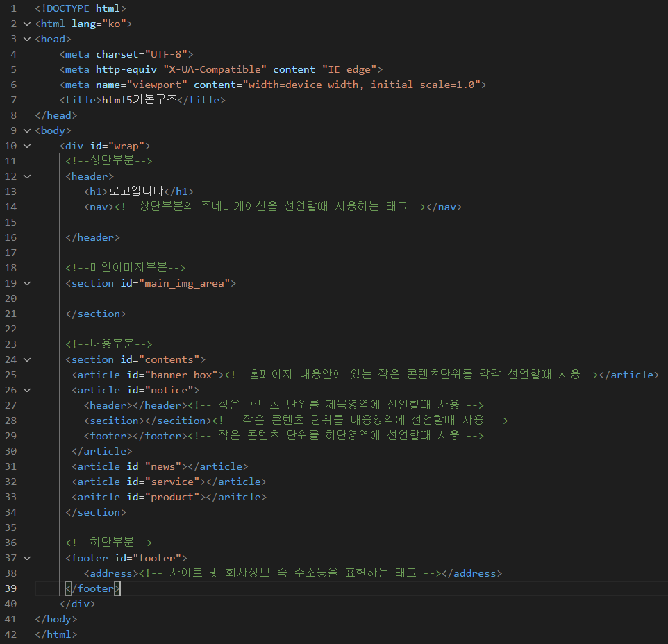Click the "wrap" id value

point(126,146)
